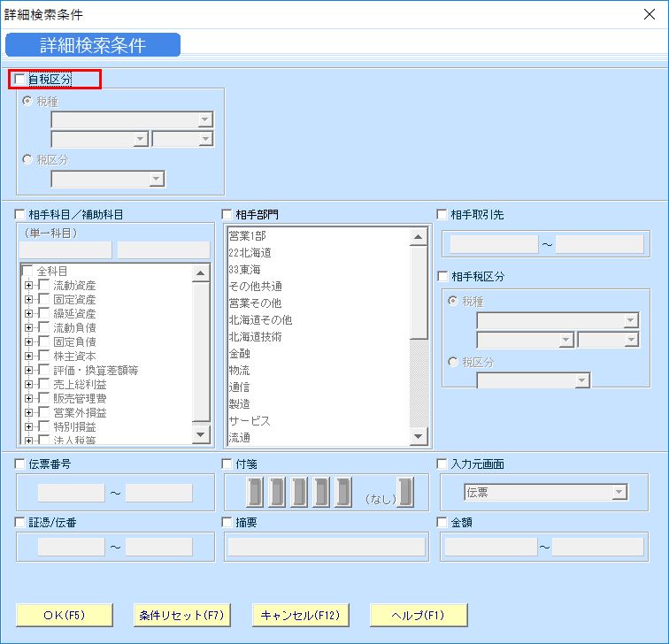The image size is (669, 644).
Task: Select 物流 in department list
Action: pyautogui.click(x=319, y=370)
